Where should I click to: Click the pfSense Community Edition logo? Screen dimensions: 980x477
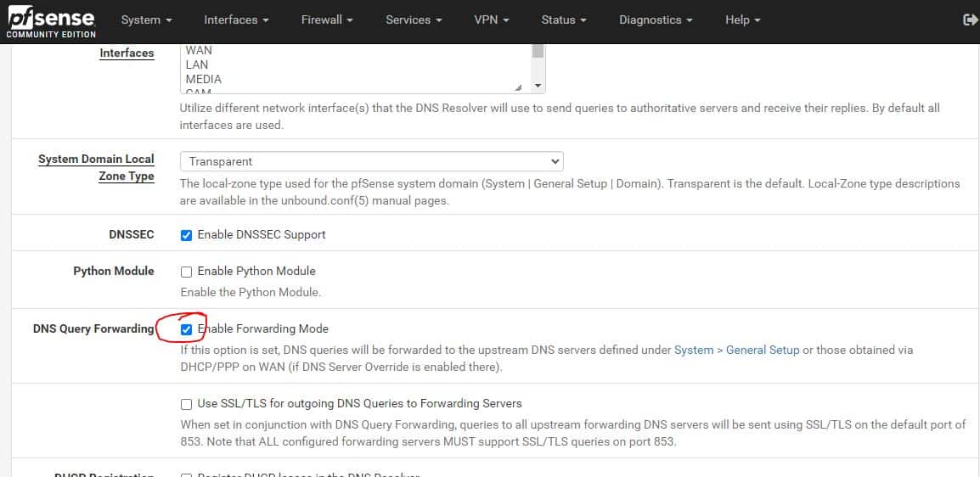[51, 21]
